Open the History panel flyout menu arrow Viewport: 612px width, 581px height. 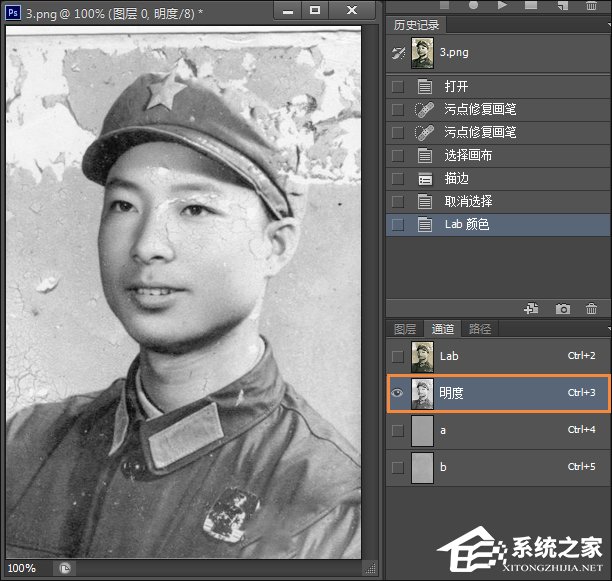click(609, 25)
